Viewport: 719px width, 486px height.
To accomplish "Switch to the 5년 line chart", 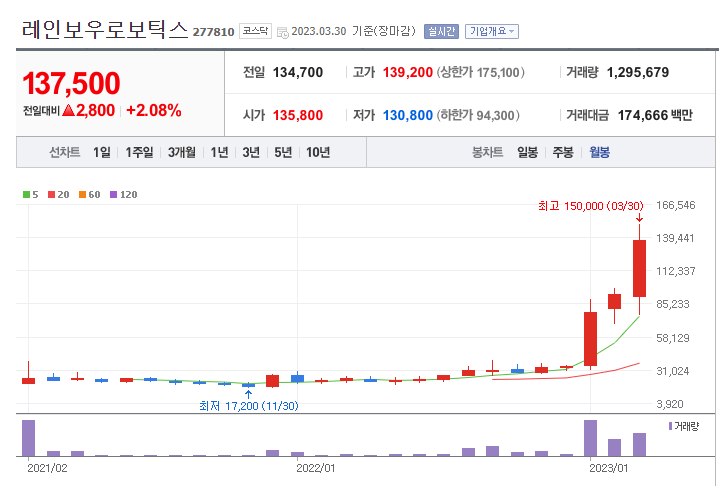I will [x=283, y=152].
